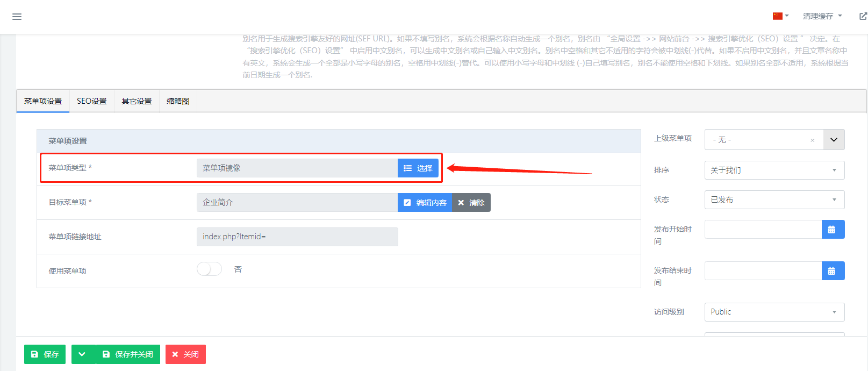Open calendar for publish end time
This screenshot has height=371, width=868.
[x=833, y=271]
